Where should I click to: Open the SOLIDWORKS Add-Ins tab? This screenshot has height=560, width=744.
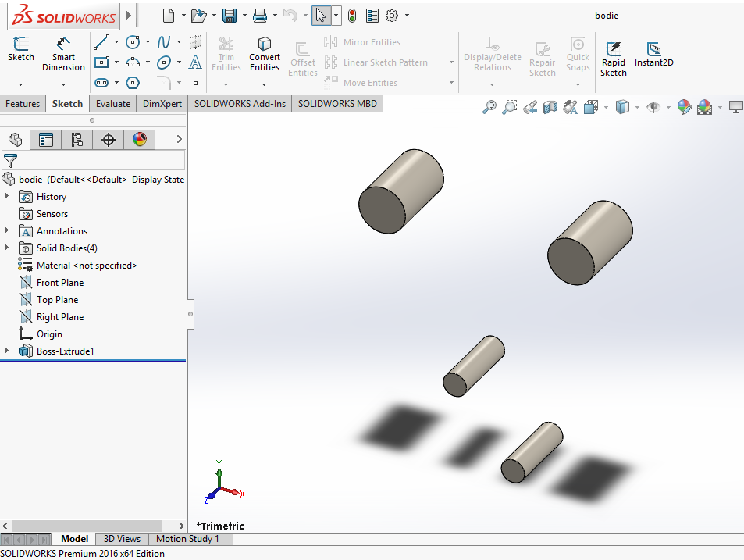point(240,103)
